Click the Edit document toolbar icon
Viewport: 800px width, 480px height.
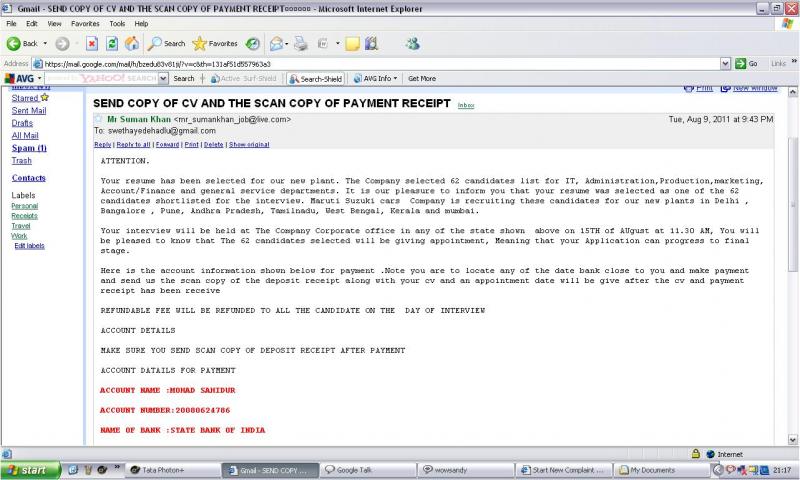click(x=322, y=44)
